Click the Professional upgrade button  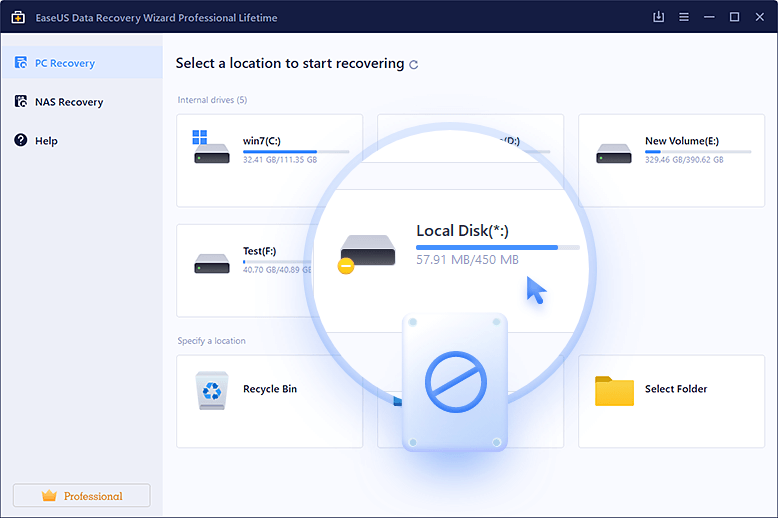(81, 496)
